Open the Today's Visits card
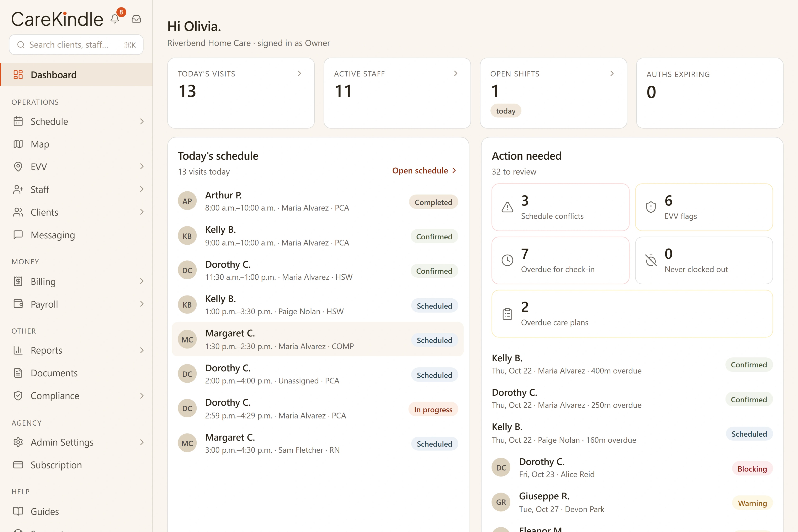The width and height of the screenshot is (798, 532). [241, 93]
